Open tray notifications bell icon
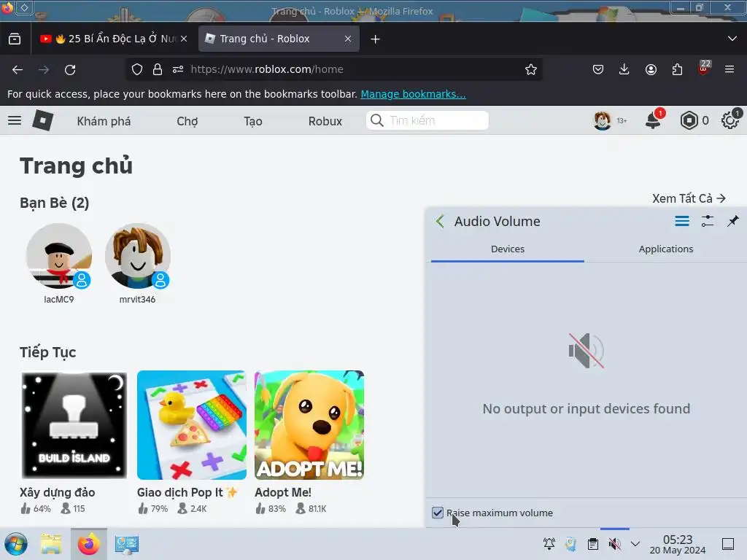747x560 pixels. [549, 544]
